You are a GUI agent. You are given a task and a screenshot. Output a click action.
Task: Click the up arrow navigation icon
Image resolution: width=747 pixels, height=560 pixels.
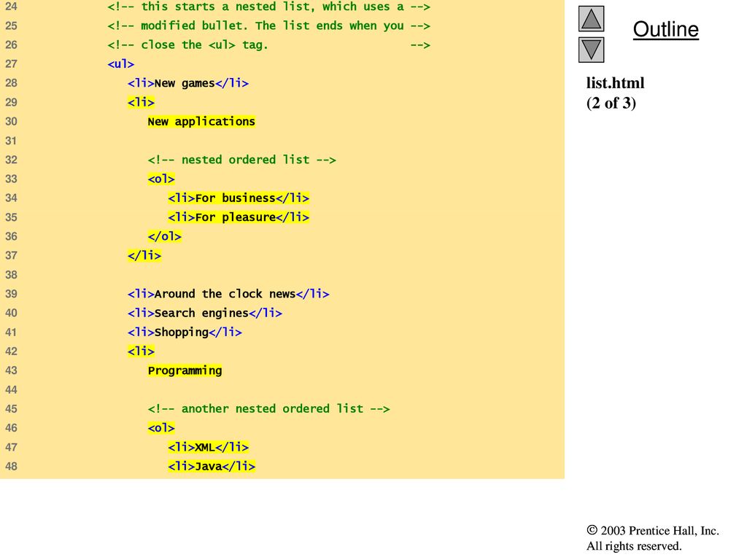(591, 18)
